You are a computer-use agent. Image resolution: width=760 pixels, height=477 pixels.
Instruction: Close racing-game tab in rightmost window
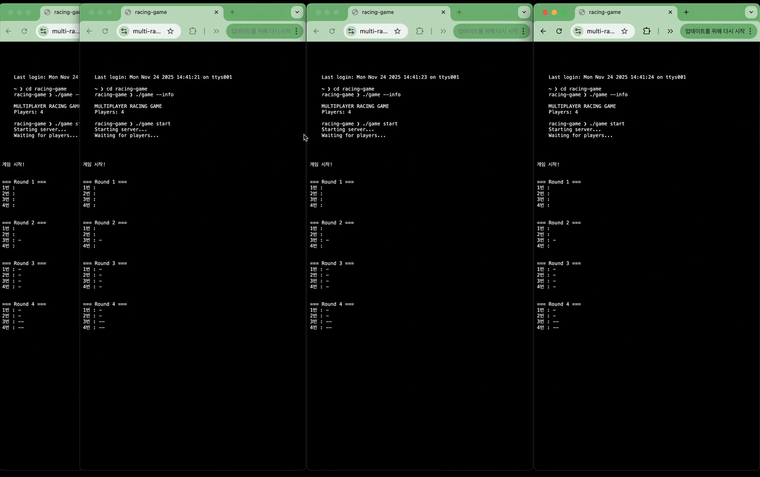pos(670,12)
